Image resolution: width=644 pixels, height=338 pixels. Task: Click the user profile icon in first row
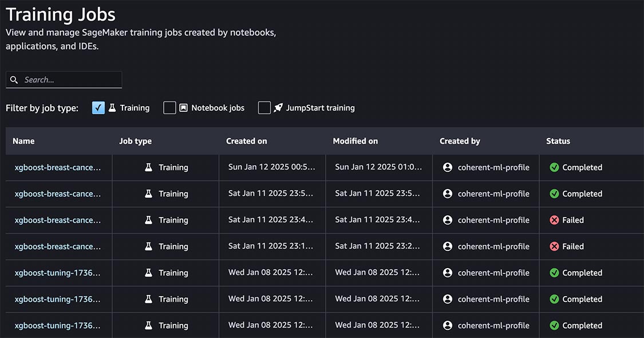pos(448,167)
